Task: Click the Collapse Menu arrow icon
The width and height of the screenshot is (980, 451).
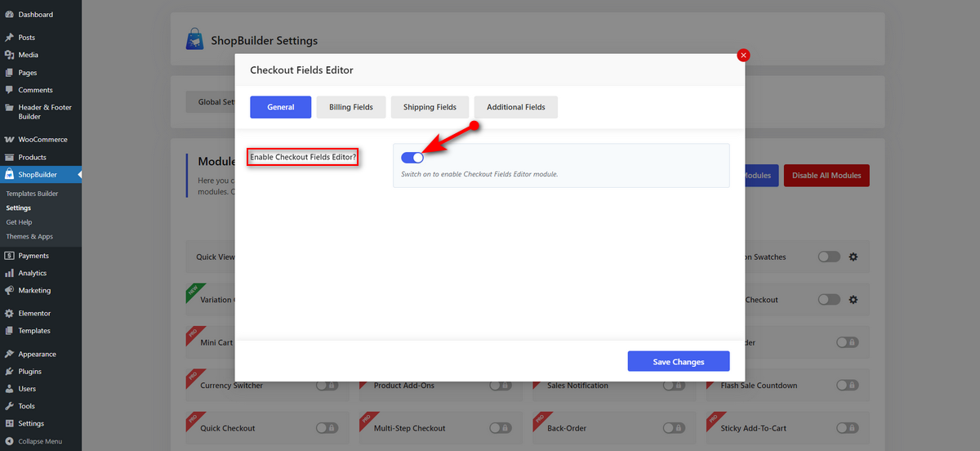Action: (8, 441)
